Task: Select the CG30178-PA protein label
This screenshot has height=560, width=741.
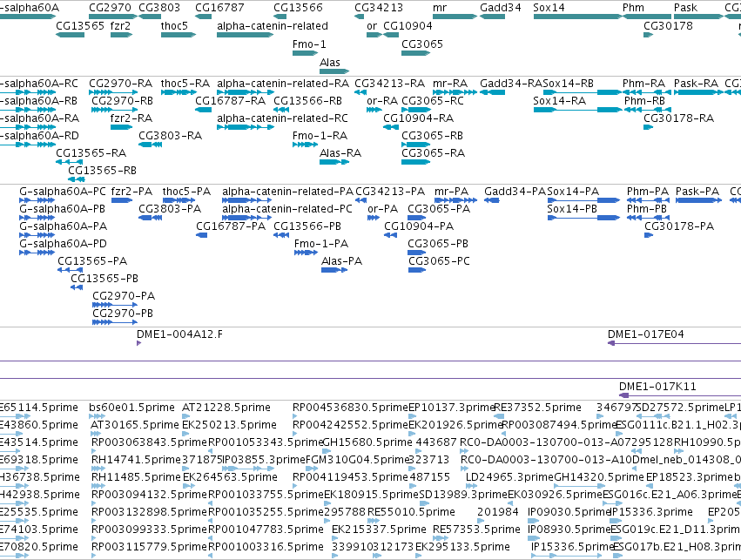Action: tap(679, 226)
